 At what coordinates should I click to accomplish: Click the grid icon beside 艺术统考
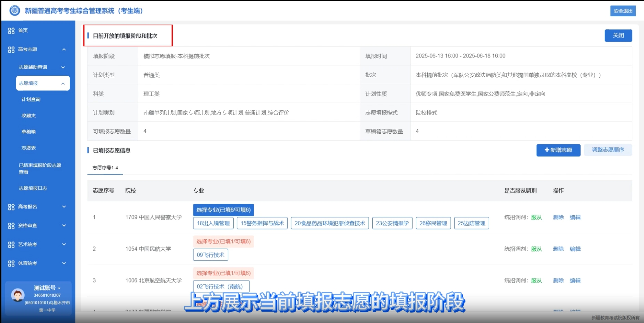click(x=11, y=245)
